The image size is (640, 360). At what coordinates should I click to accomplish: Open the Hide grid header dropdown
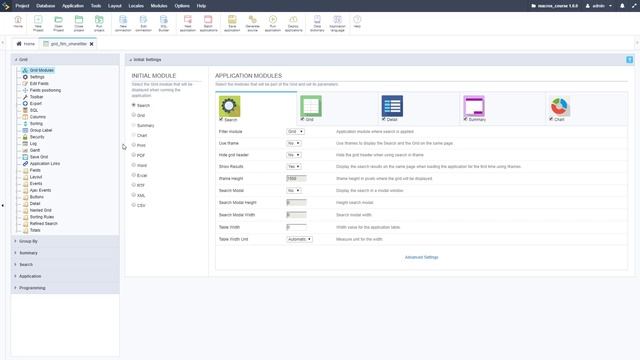294,155
